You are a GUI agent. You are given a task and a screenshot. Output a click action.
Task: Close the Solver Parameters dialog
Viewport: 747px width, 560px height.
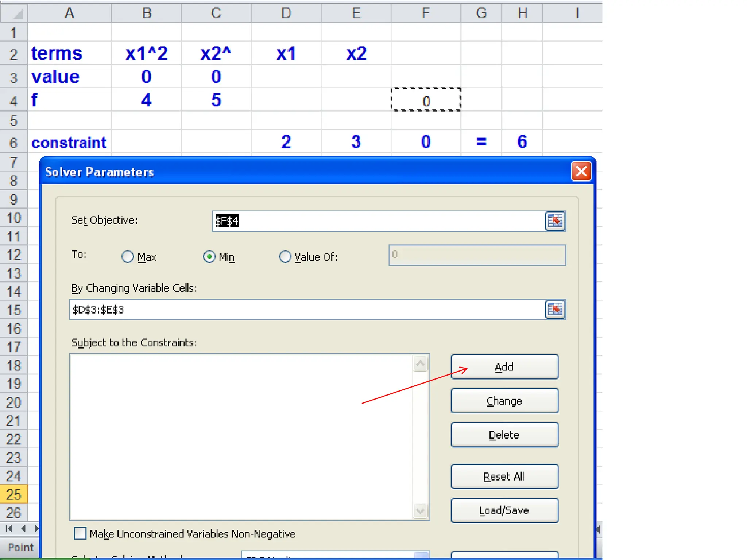(581, 171)
